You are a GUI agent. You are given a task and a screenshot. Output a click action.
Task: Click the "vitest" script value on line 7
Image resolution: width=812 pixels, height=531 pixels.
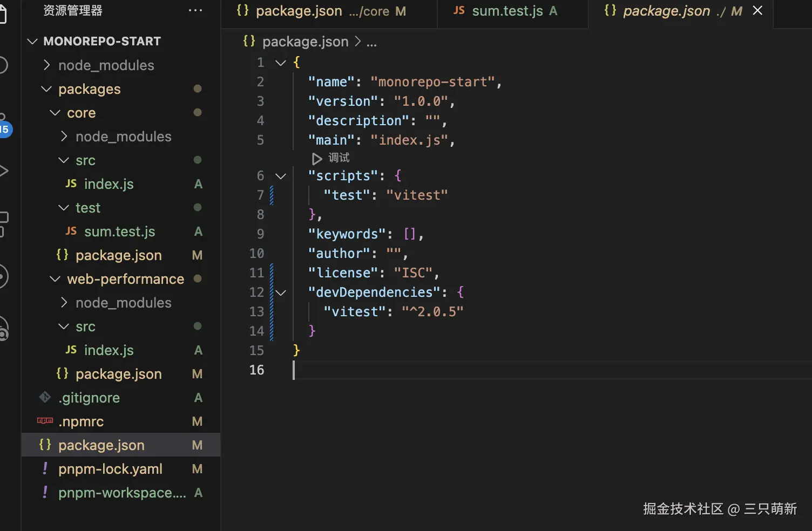[x=417, y=195]
